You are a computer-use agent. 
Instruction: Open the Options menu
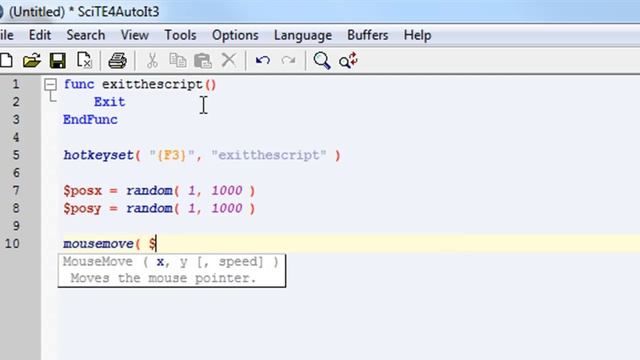coord(235,35)
